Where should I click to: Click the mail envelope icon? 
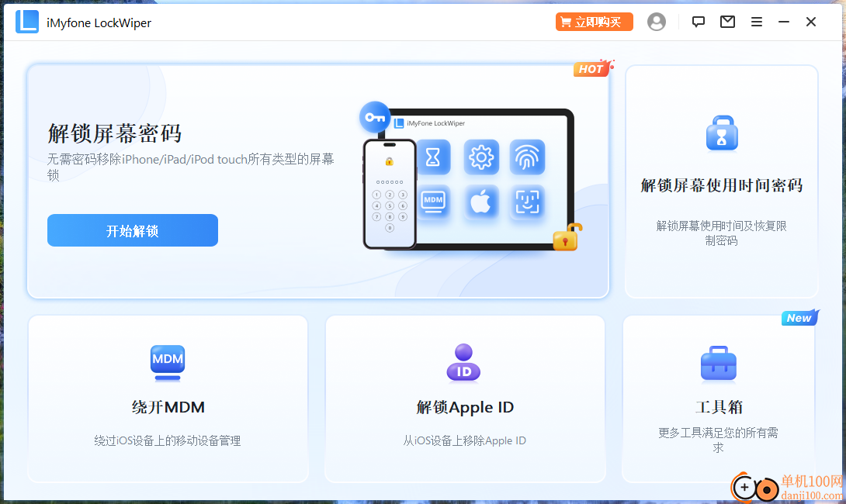pyautogui.click(x=727, y=22)
